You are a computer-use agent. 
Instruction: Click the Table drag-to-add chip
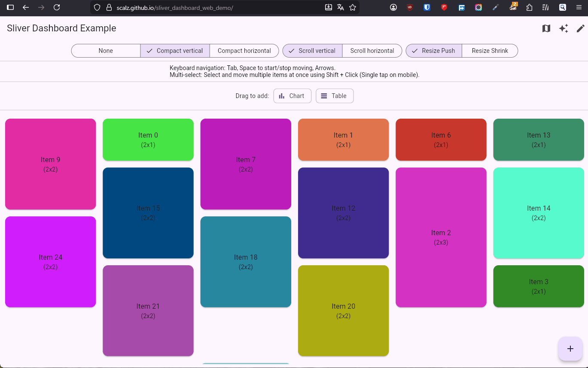(334, 96)
